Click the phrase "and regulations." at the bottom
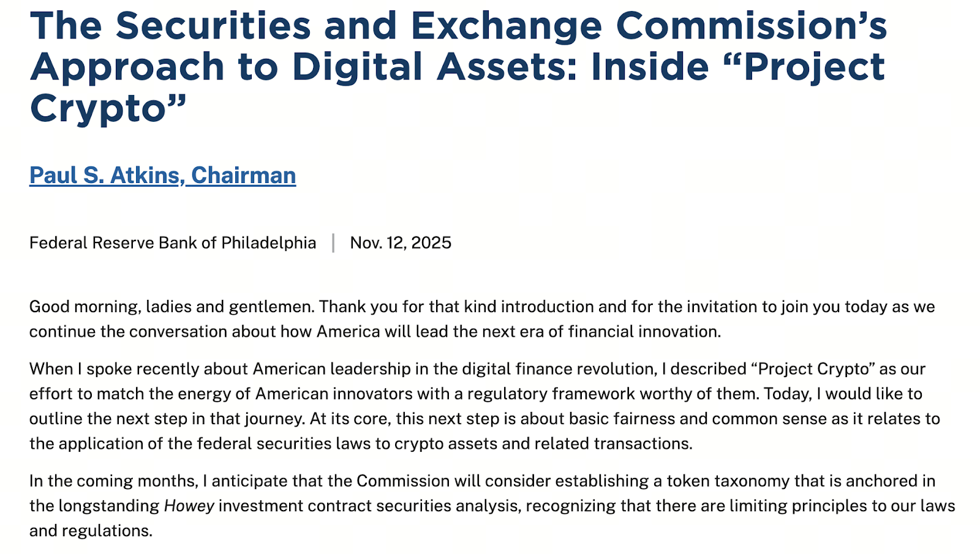 (x=91, y=531)
